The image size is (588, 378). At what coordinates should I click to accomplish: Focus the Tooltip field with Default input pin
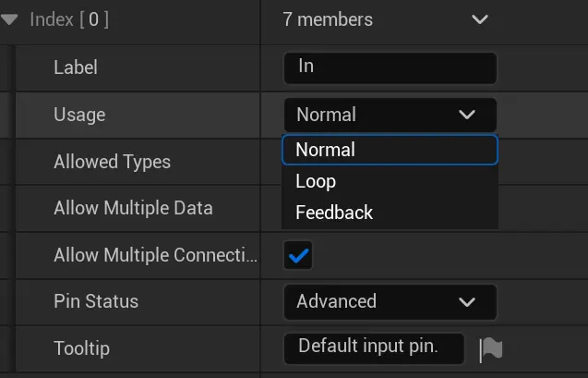[x=374, y=348]
